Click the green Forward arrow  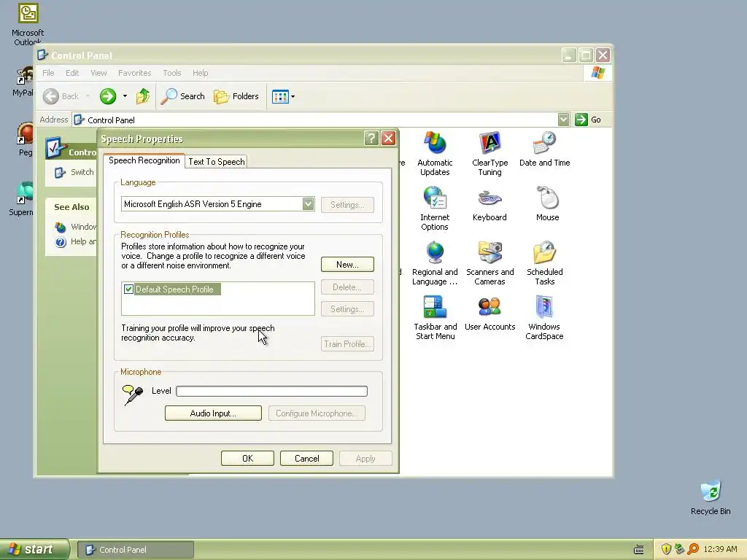[108, 96]
